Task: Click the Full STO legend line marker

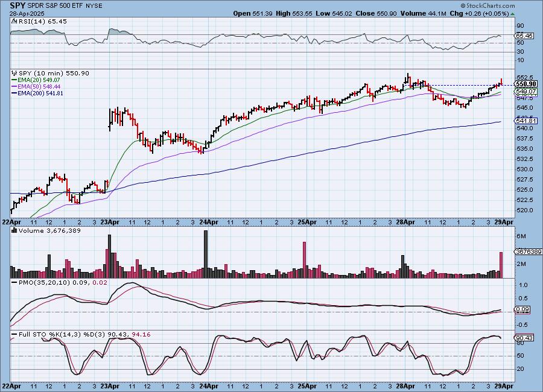Action: (14, 335)
